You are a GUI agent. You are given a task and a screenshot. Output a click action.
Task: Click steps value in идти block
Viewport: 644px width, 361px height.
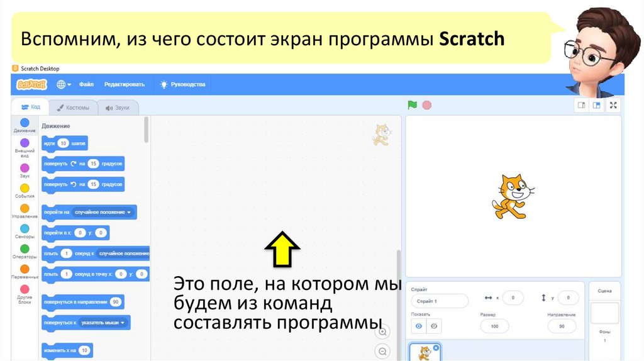pos(63,143)
